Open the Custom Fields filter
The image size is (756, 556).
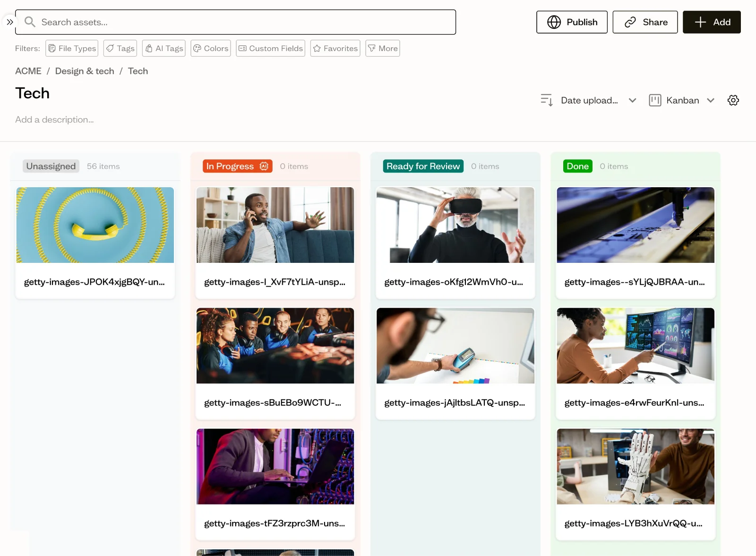pyautogui.click(x=270, y=48)
